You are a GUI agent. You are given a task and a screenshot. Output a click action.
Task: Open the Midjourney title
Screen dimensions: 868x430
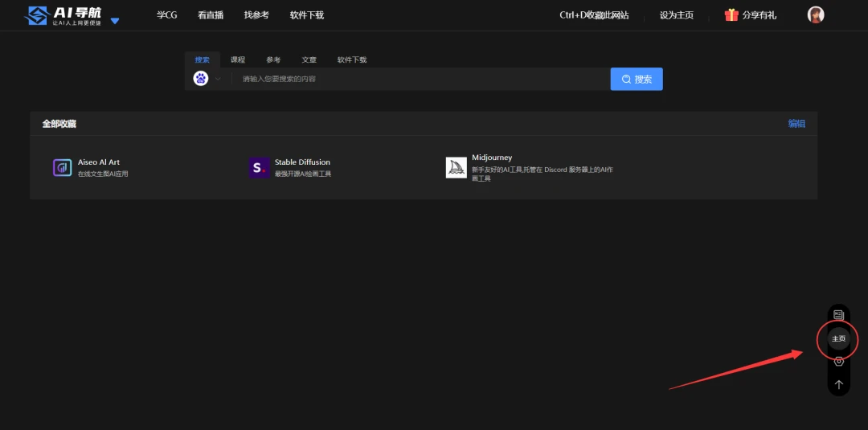[x=492, y=158]
